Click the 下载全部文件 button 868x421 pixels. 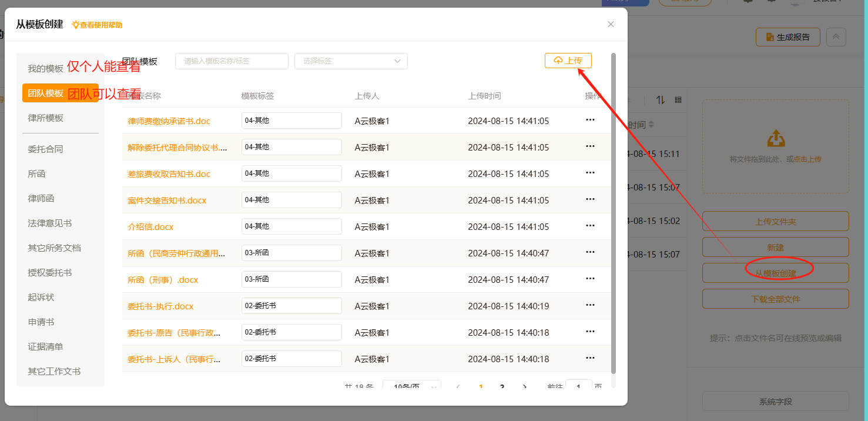[x=775, y=299]
